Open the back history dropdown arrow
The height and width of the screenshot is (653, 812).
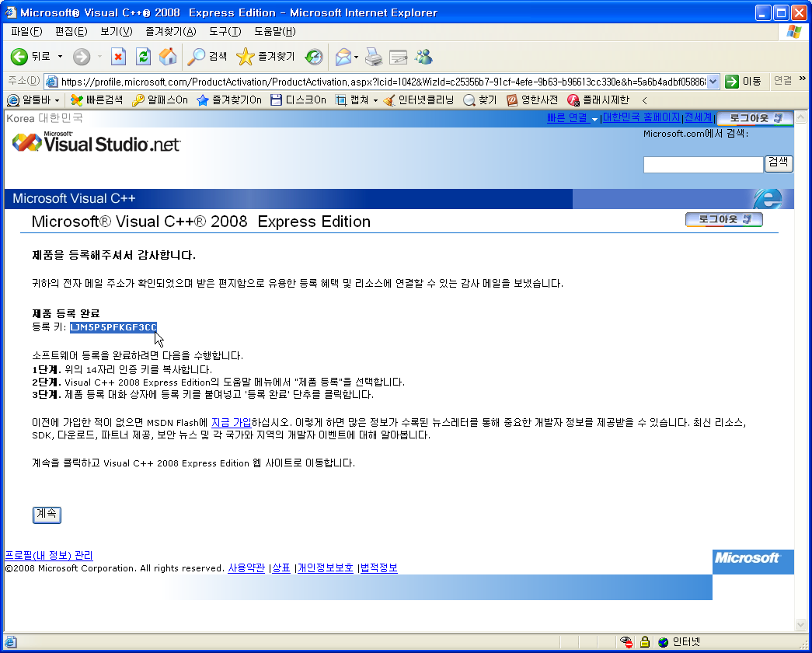pyautogui.click(x=60, y=57)
